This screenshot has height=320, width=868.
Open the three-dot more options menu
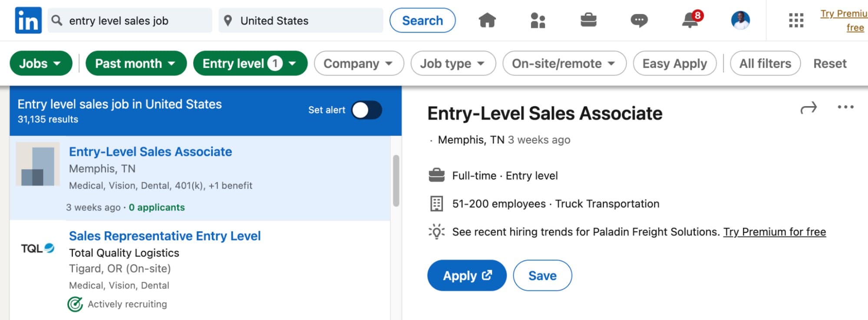[x=845, y=107]
